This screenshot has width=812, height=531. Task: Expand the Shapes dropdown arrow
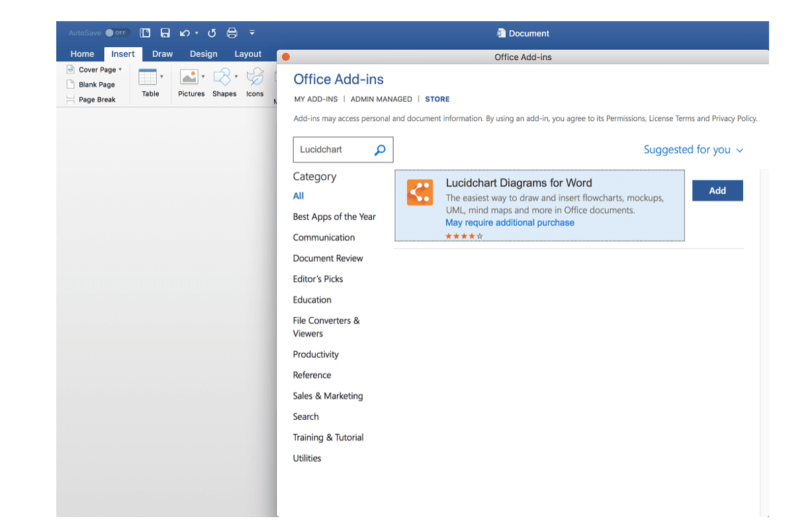(236, 77)
